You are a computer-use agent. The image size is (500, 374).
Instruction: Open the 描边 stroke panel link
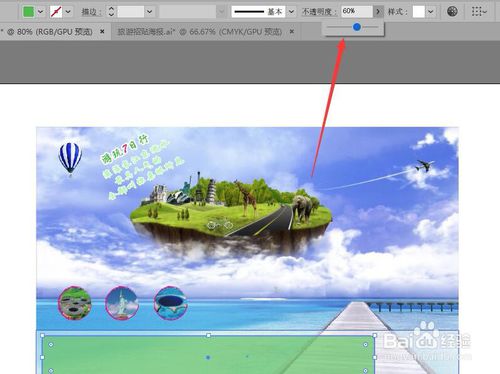pyautogui.click(x=91, y=12)
